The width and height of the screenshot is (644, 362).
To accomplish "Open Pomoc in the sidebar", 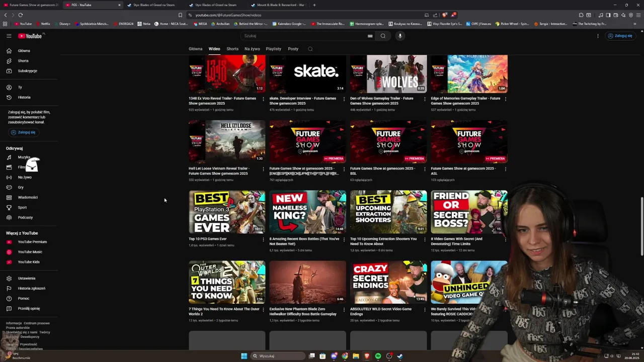I will [24, 299].
